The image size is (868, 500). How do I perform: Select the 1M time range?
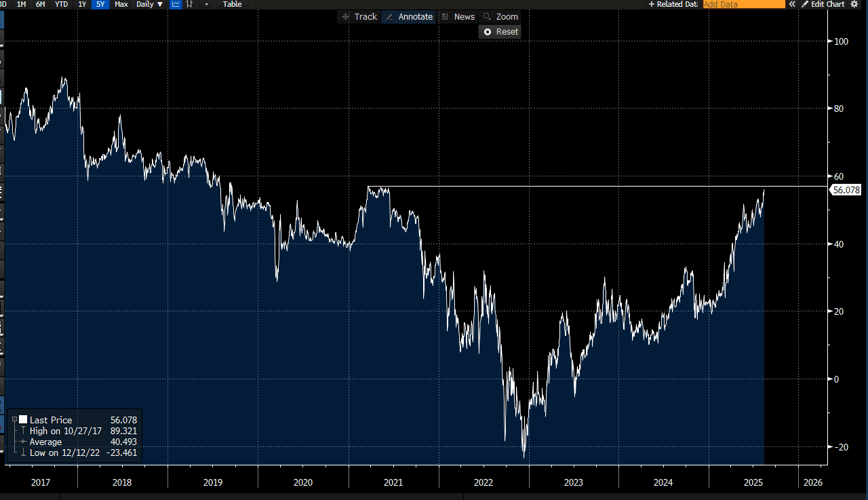pos(21,4)
